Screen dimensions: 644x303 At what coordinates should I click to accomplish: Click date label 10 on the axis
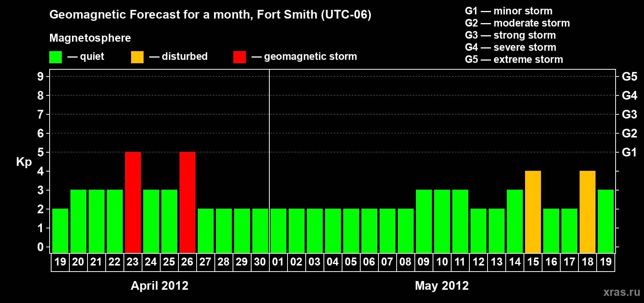[x=442, y=262]
